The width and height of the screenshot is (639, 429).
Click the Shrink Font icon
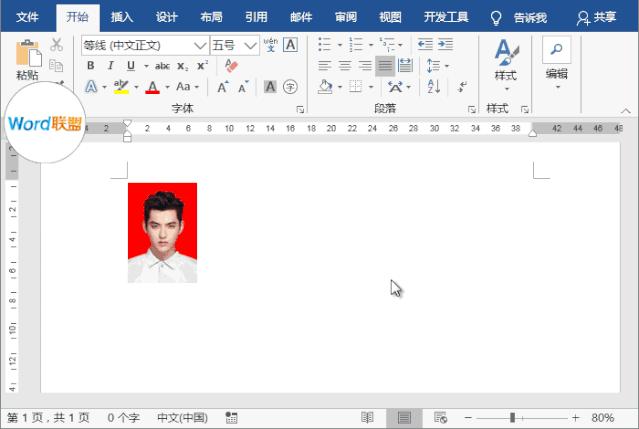tap(243, 87)
